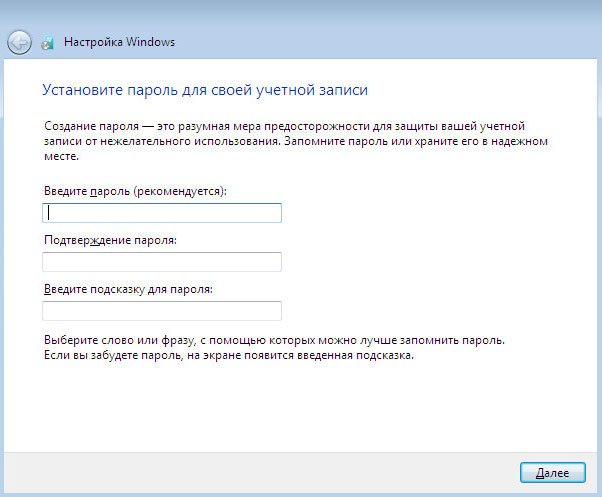
Task: Click the label 'Введите пароль (рекомендуется):'
Action: pos(135,191)
